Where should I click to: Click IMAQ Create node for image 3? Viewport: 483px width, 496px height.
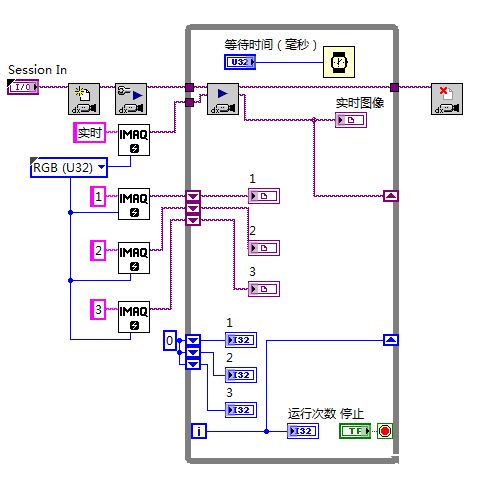click(x=134, y=317)
